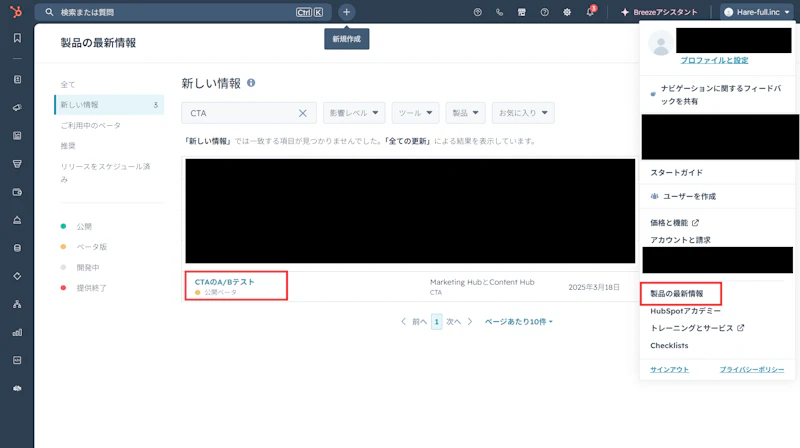Screen dimensions: 800x448
Task: Open the スタートガイド menu item
Action: [677, 172]
